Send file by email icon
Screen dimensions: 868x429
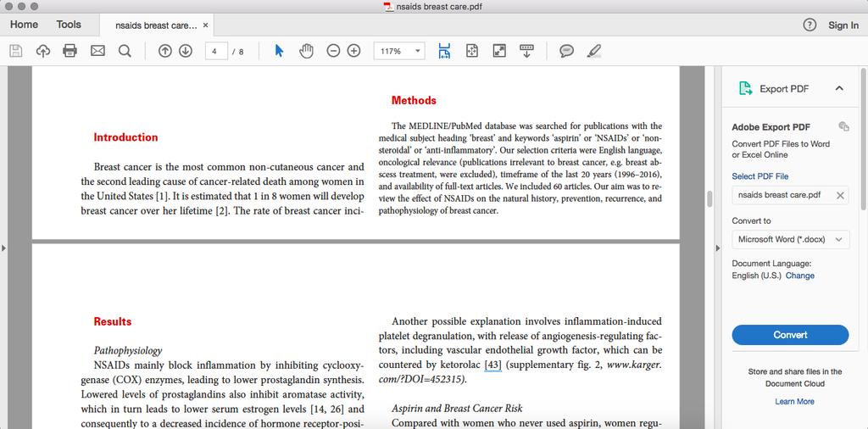click(97, 51)
